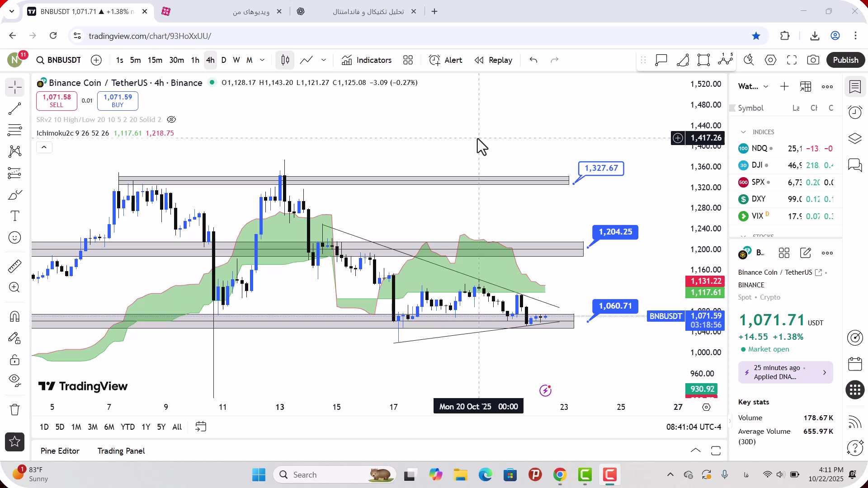The image size is (868, 488).
Task: Select the ruler measure tool
Action: pyautogui.click(x=14, y=266)
